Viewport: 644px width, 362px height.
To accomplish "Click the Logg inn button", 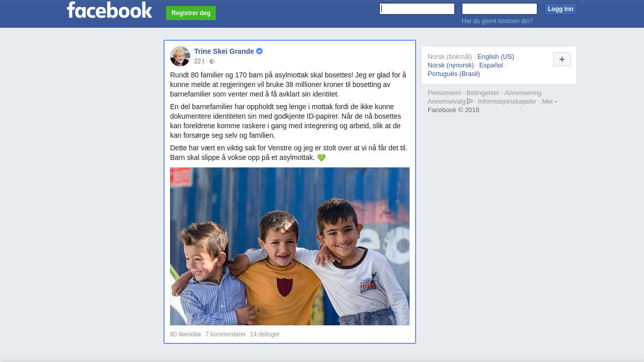I will pyautogui.click(x=560, y=9).
